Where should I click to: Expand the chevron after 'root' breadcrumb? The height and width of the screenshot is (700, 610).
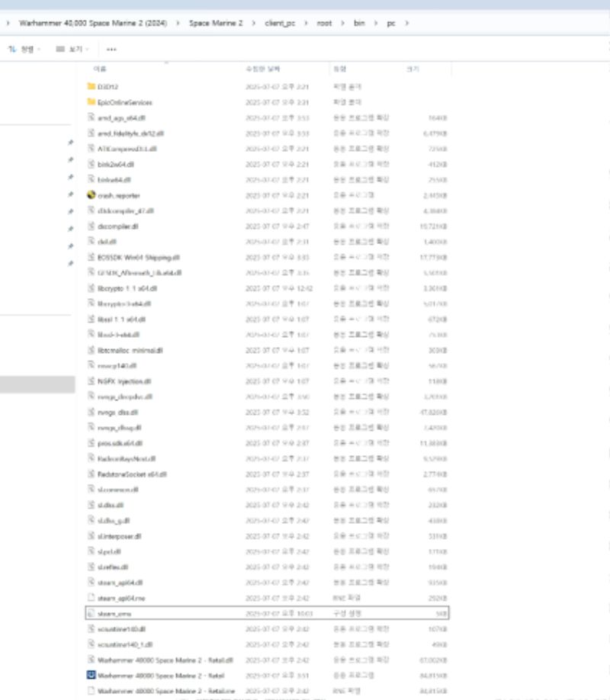point(342,23)
